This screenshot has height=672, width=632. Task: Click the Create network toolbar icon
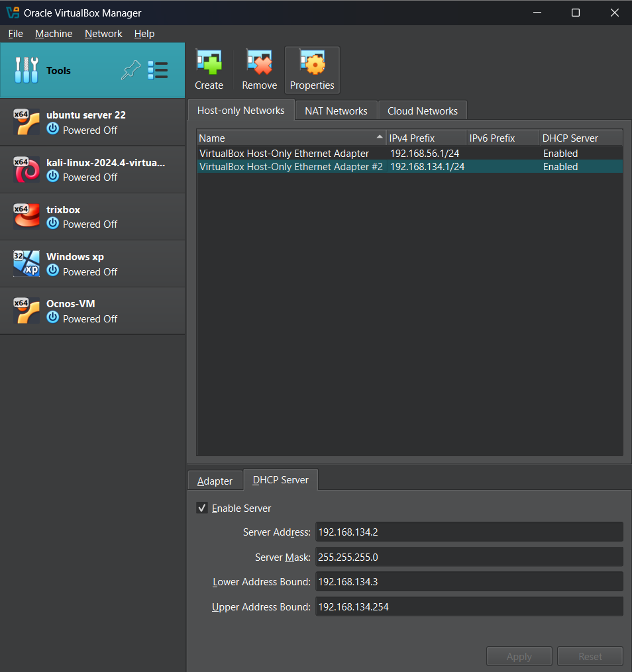209,64
